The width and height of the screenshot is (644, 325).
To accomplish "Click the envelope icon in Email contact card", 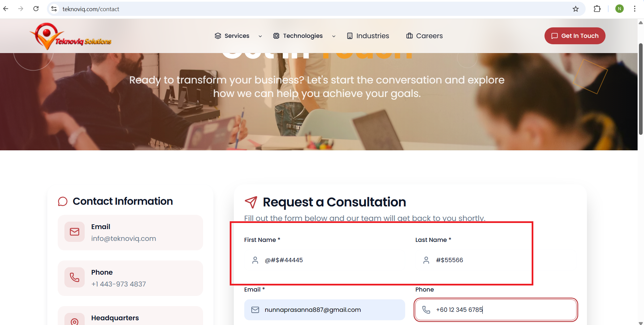I will pos(75,232).
